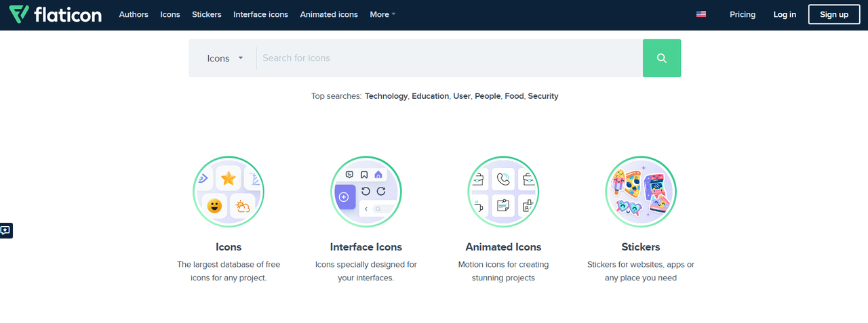Select the Security top search
The image size is (868, 323).
[x=543, y=96]
